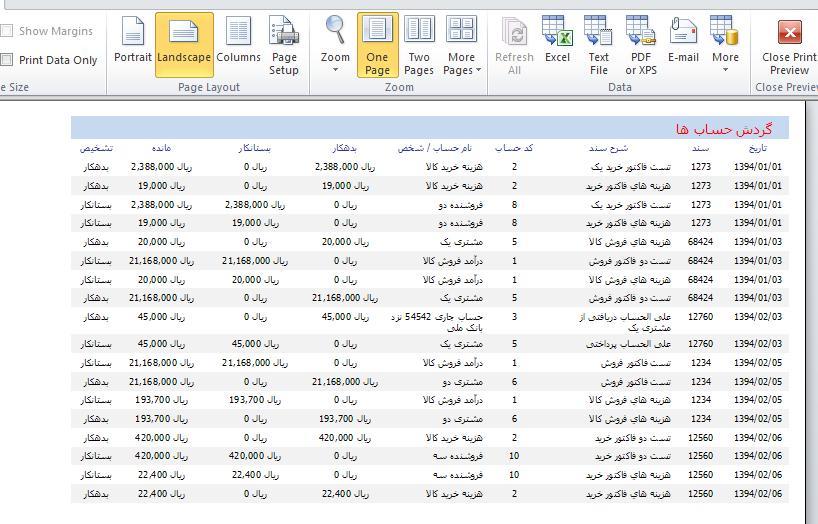This screenshot has height=524, width=818.
Task: Select One Page view
Action: click(377, 46)
